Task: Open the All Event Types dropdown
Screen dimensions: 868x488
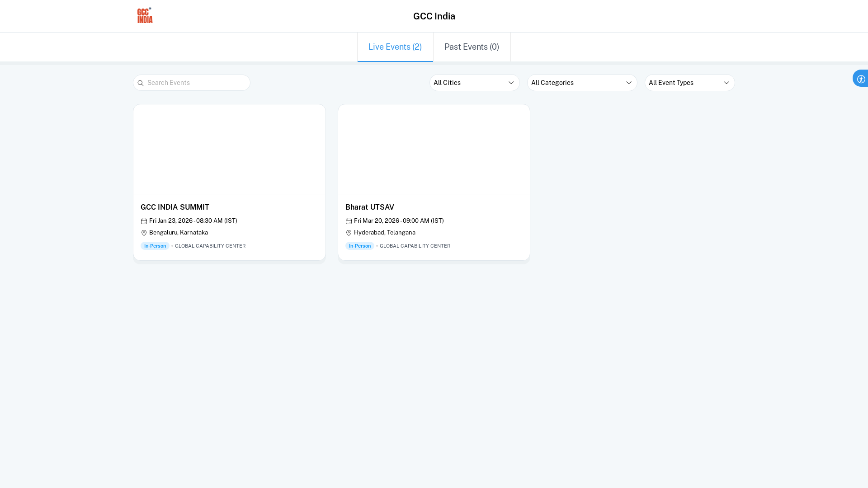Action: pyautogui.click(x=689, y=83)
